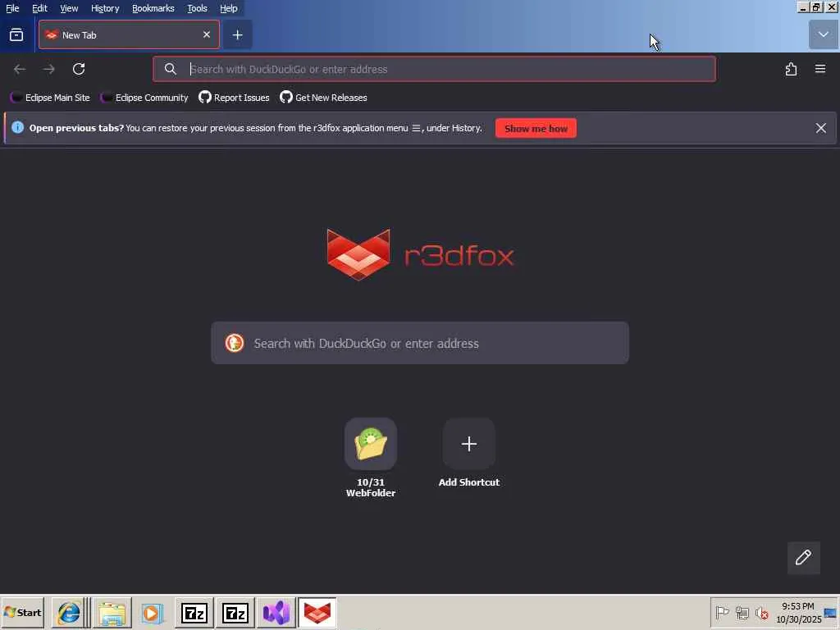Viewport: 840px width, 630px height.
Task: Restore down the browser window
Action: pyautogui.click(x=816, y=7)
